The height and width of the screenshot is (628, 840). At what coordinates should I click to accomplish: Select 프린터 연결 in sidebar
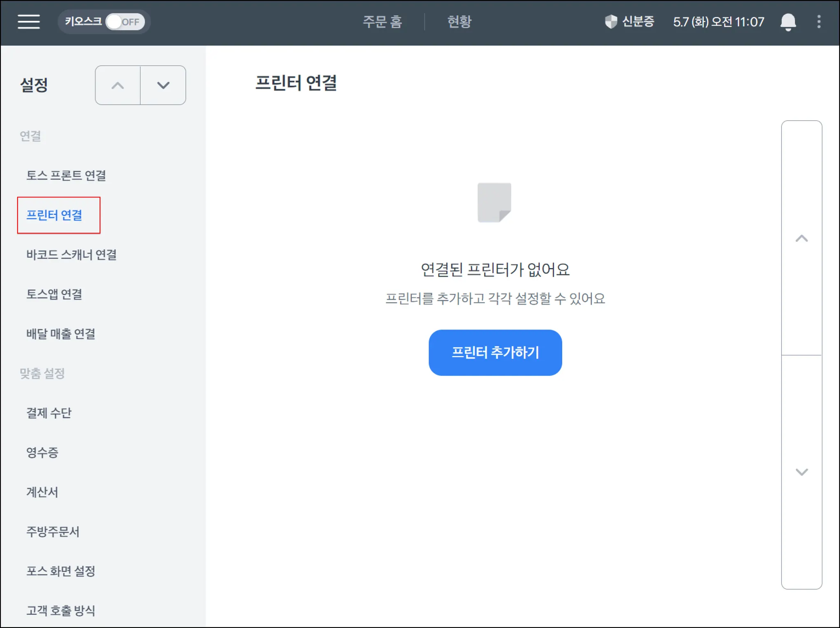[55, 215]
